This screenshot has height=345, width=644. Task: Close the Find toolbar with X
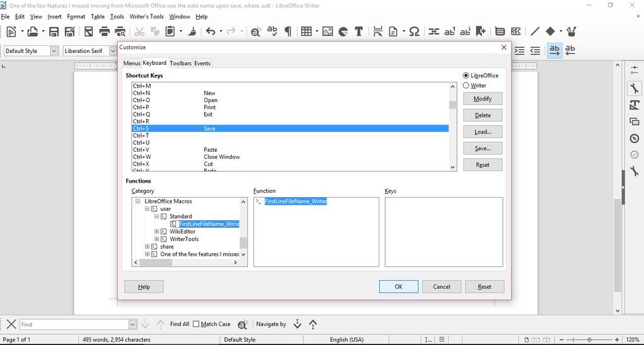11,324
